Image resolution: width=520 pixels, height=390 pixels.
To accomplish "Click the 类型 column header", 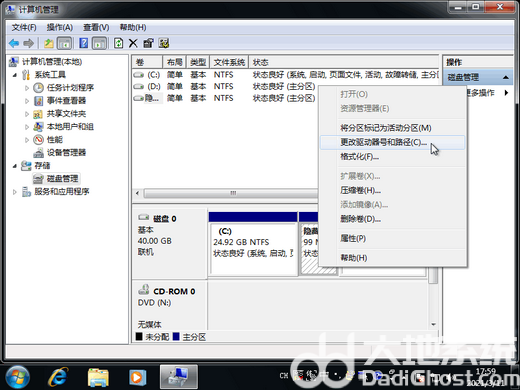I will click(198, 62).
